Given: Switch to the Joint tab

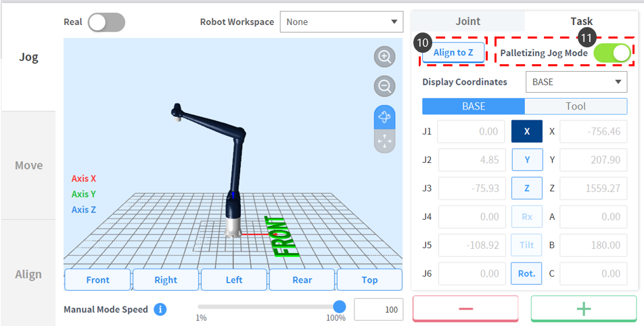Looking at the screenshot, I should (467, 22).
